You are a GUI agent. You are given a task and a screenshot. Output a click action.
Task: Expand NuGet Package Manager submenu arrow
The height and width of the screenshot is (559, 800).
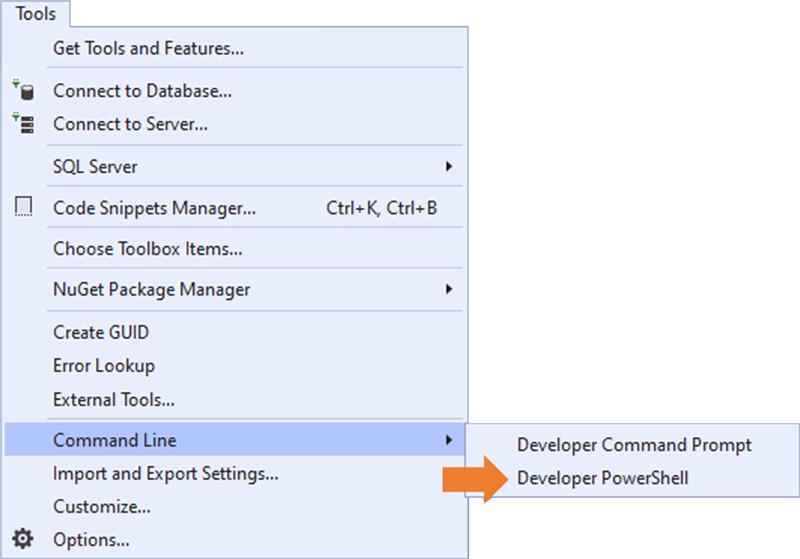pos(449,289)
